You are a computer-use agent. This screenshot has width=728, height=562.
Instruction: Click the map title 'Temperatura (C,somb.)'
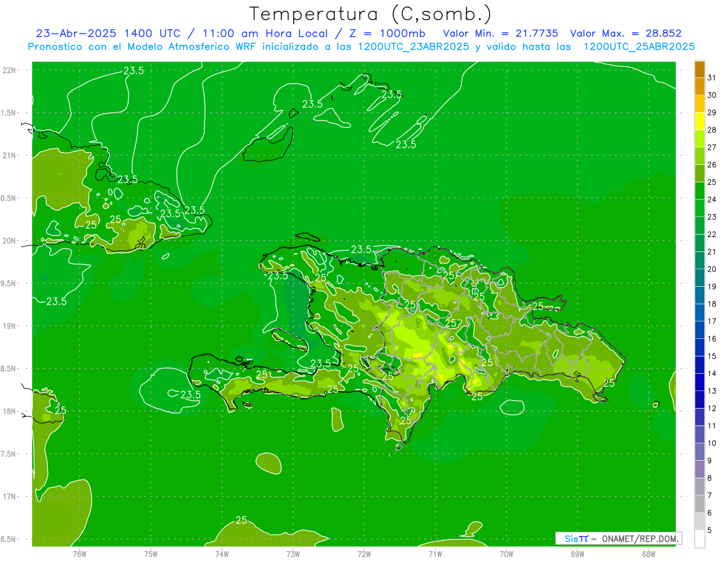[371, 14]
